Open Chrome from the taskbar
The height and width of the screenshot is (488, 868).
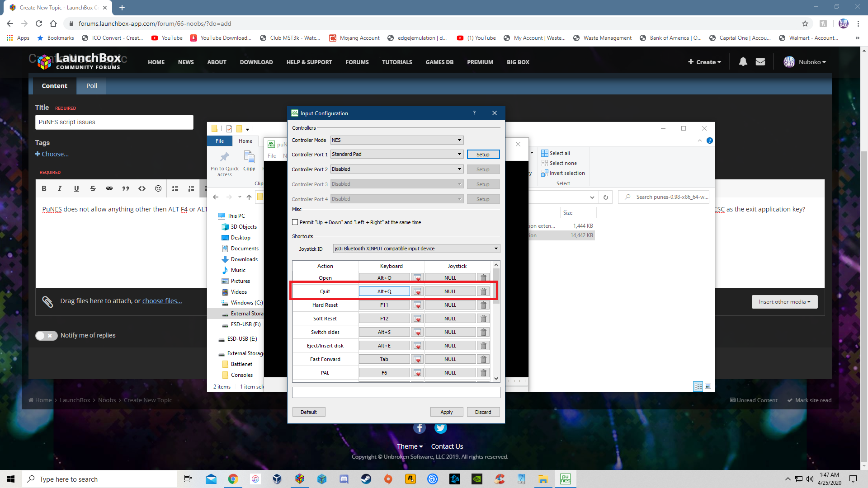(x=233, y=479)
